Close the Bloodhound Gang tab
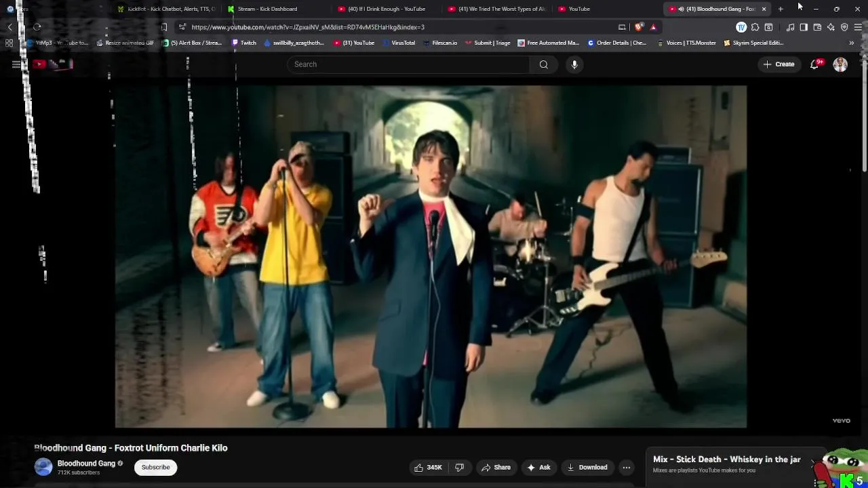This screenshot has width=868, height=488. point(764,9)
